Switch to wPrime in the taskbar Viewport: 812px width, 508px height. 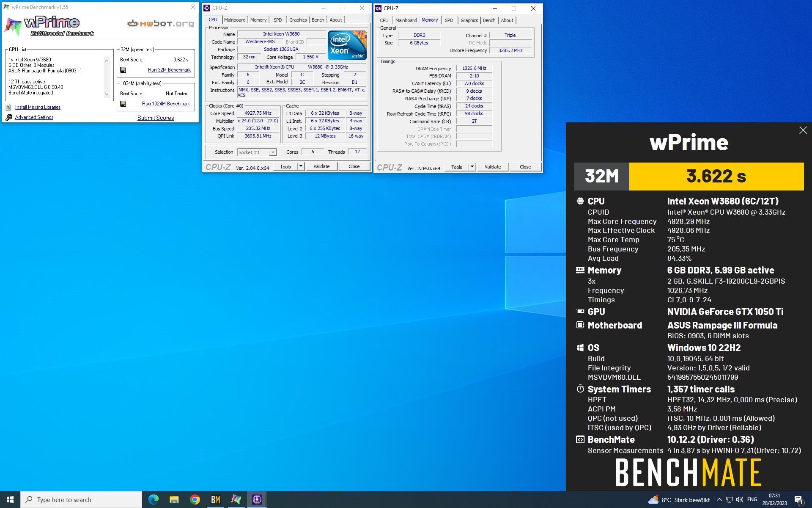[x=236, y=500]
